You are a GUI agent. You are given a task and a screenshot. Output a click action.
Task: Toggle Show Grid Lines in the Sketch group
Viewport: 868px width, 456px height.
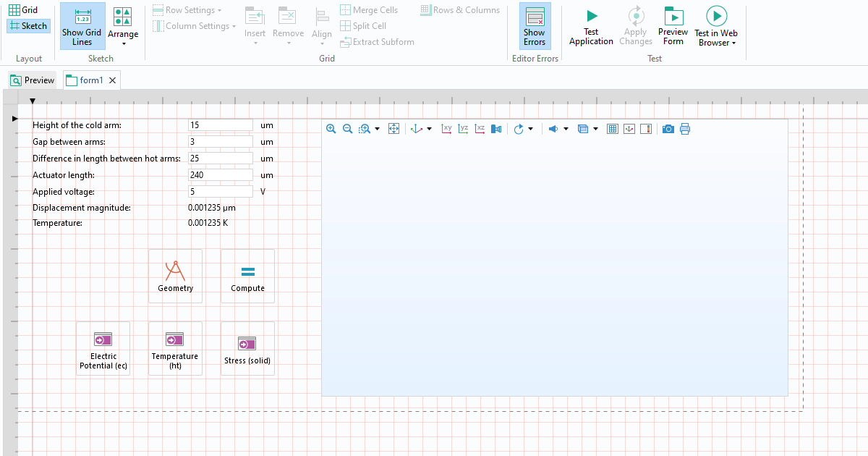(82, 27)
